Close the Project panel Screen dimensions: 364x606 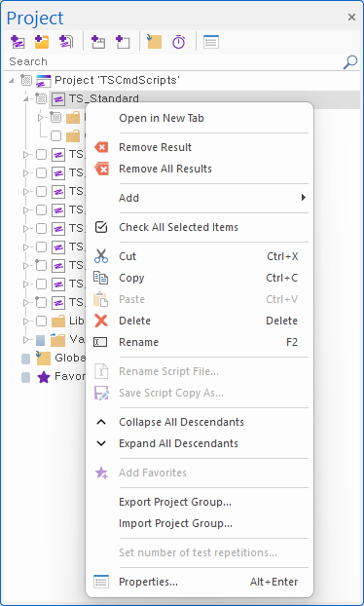click(x=351, y=17)
